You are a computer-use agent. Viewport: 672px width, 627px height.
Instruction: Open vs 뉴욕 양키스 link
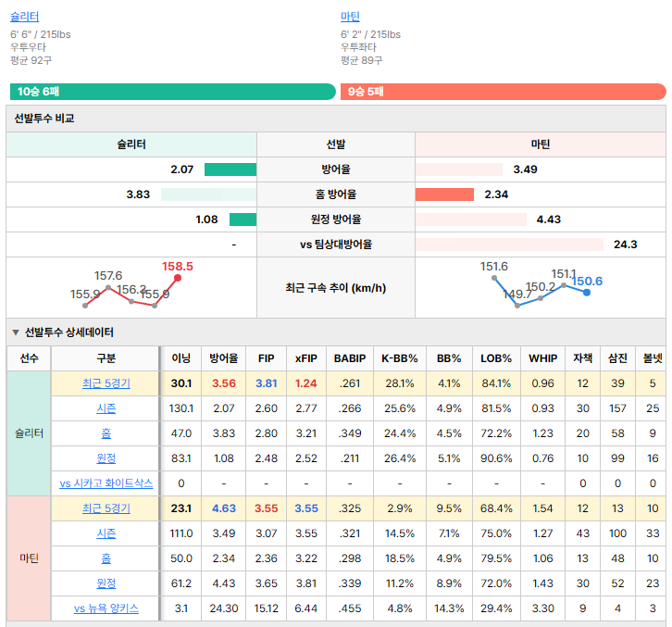[106, 608]
